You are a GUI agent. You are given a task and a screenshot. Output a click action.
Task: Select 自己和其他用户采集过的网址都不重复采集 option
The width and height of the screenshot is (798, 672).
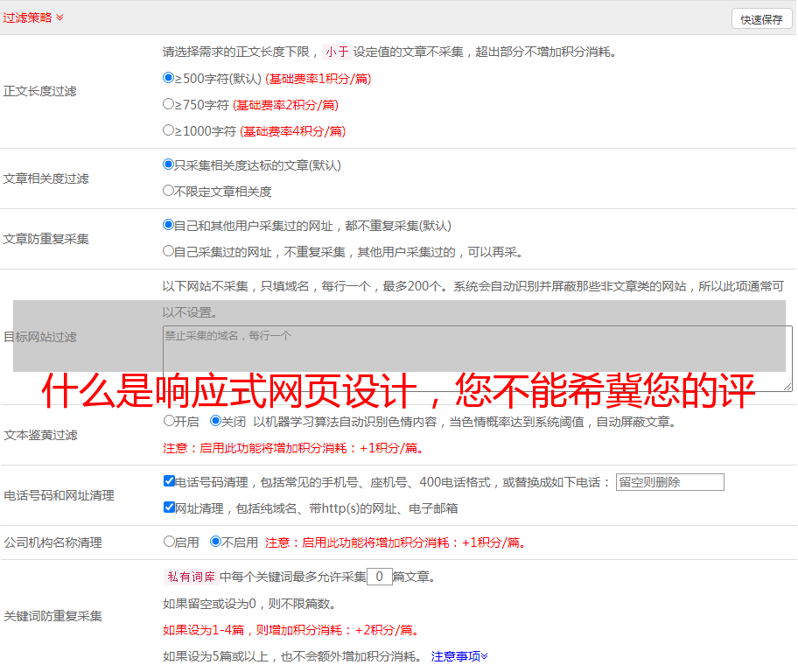point(168,225)
